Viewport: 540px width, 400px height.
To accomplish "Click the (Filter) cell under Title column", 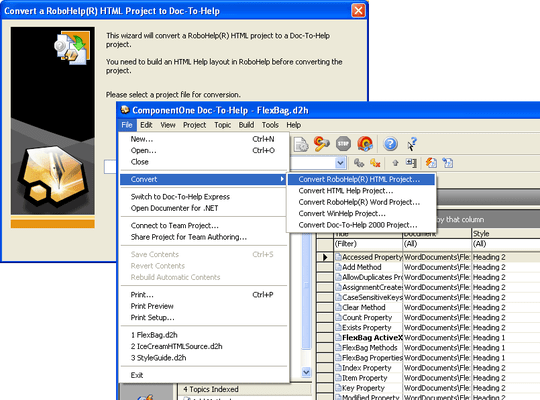I will [368, 244].
